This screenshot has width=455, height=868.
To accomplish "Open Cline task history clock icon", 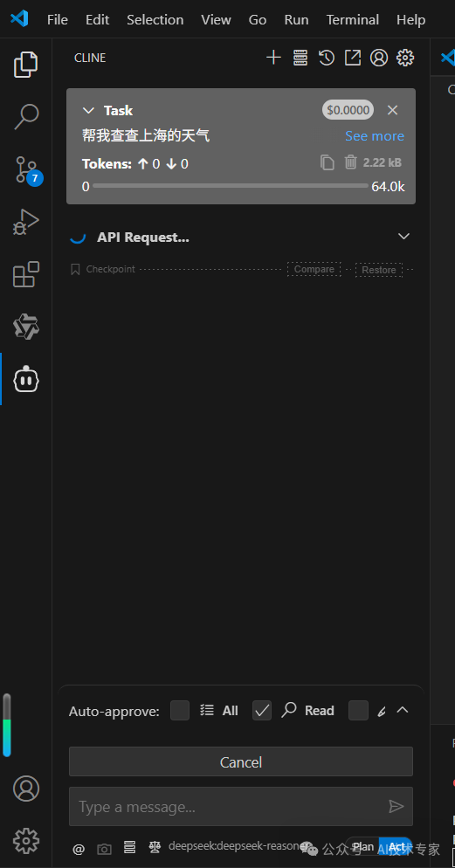I will pos(327,58).
